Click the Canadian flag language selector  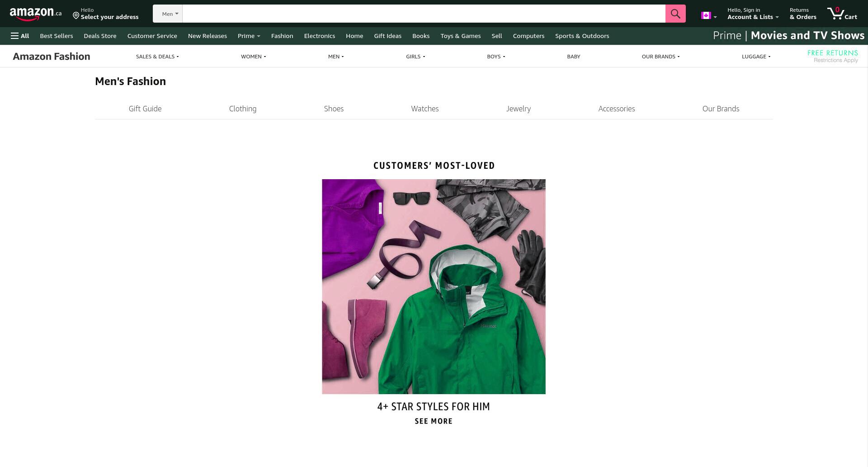point(709,16)
